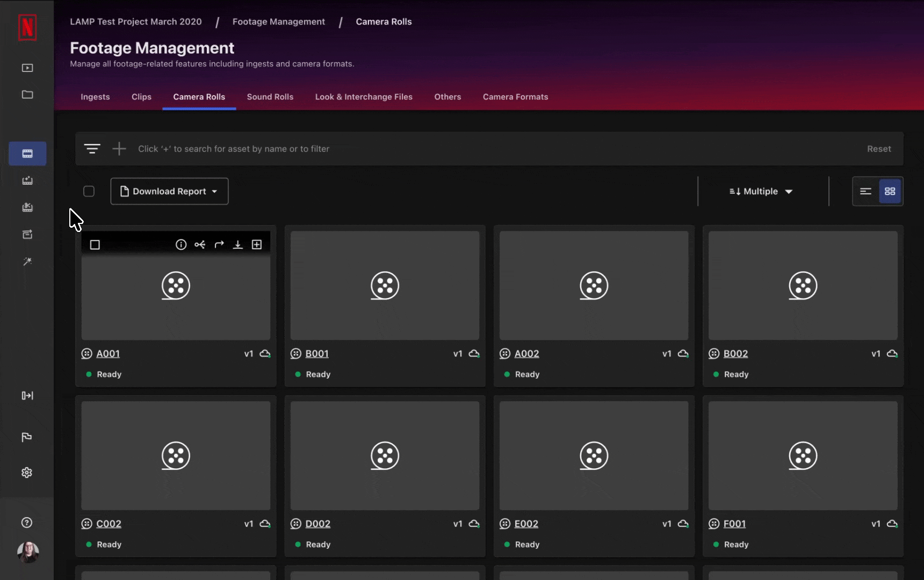This screenshot has width=924, height=580.
Task: Switch to the Sound Rolls tab
Action: pos(270,97)
